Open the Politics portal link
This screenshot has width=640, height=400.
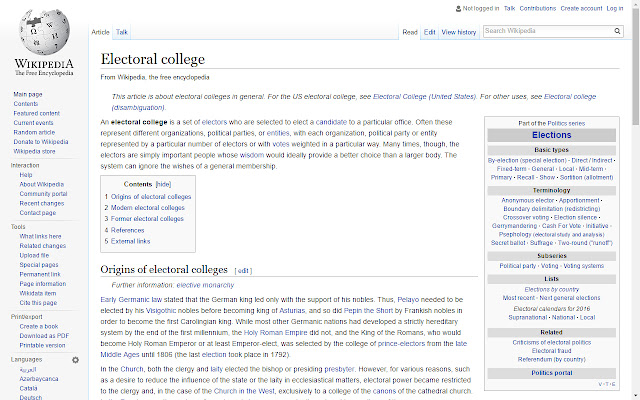(x=552, y=372)
